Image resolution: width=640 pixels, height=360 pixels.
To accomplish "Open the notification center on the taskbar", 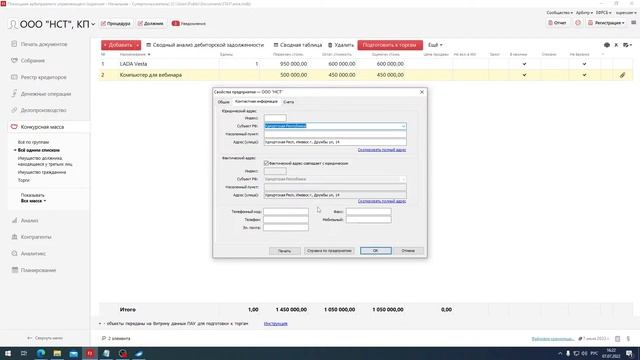I will pos(629,353).
